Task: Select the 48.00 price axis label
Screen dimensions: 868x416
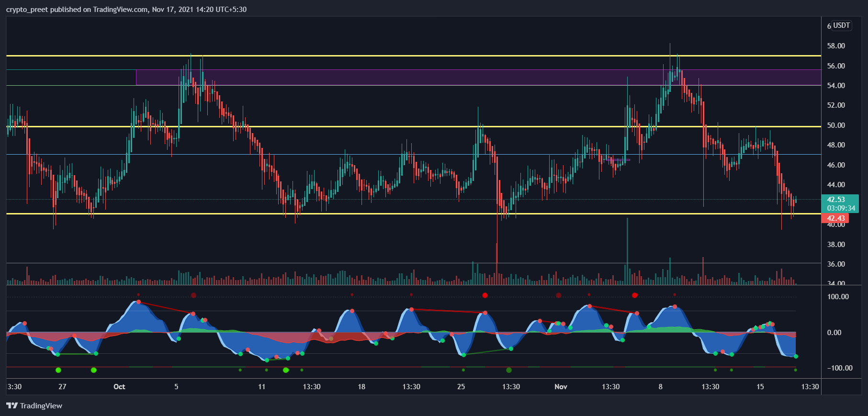Action: 836,145
